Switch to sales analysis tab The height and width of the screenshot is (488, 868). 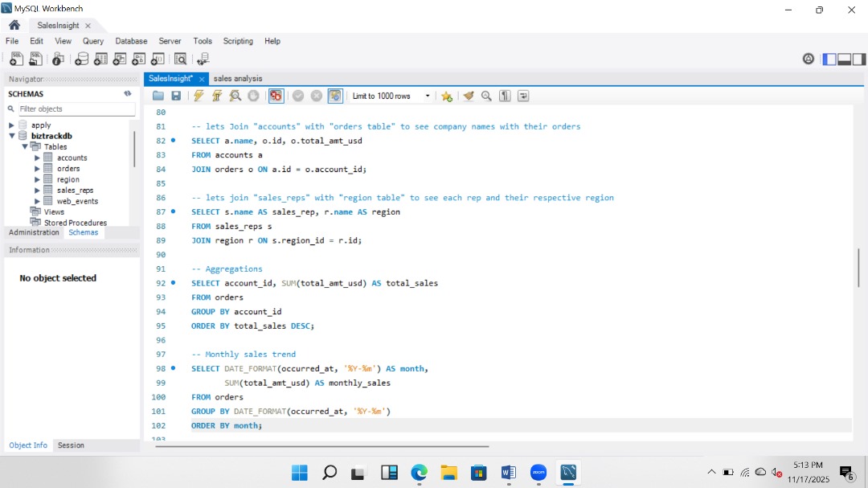coord(238,79)
